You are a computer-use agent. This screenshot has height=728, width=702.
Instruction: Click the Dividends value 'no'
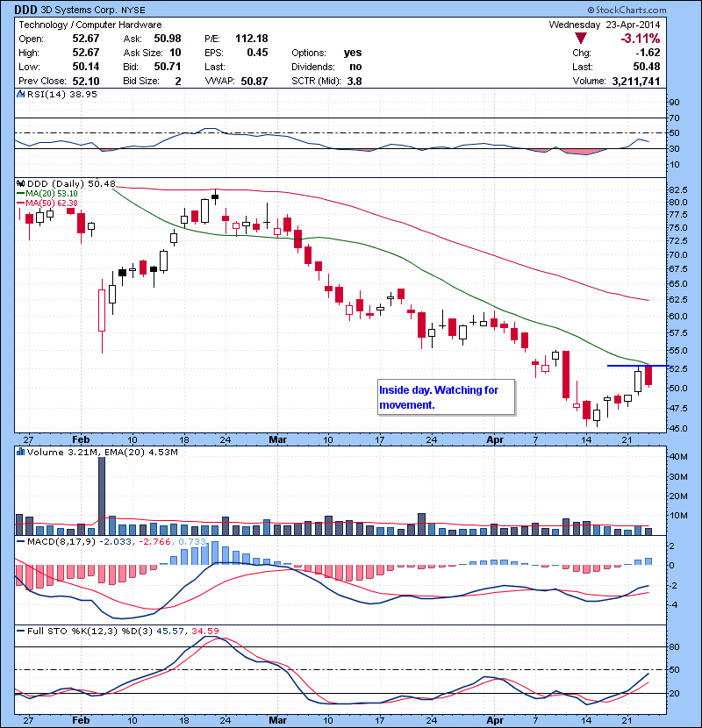click(355, 67)
